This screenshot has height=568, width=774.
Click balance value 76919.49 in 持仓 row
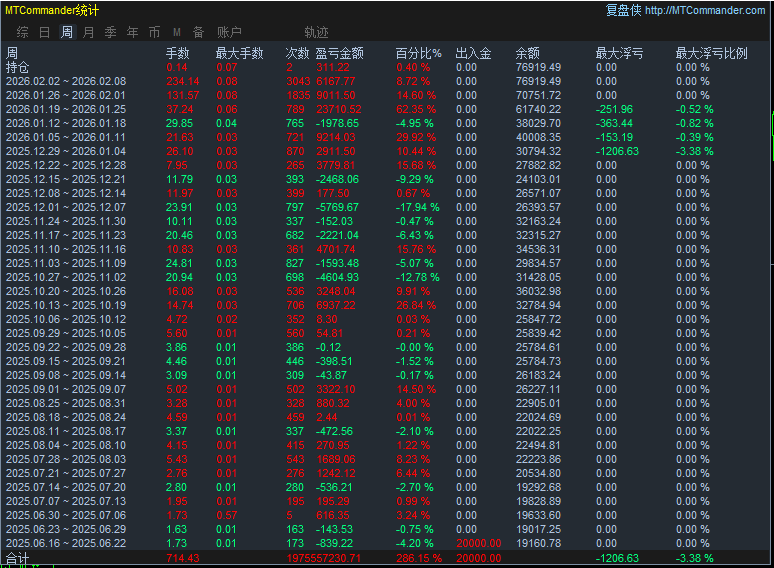(x=539, y=67)
